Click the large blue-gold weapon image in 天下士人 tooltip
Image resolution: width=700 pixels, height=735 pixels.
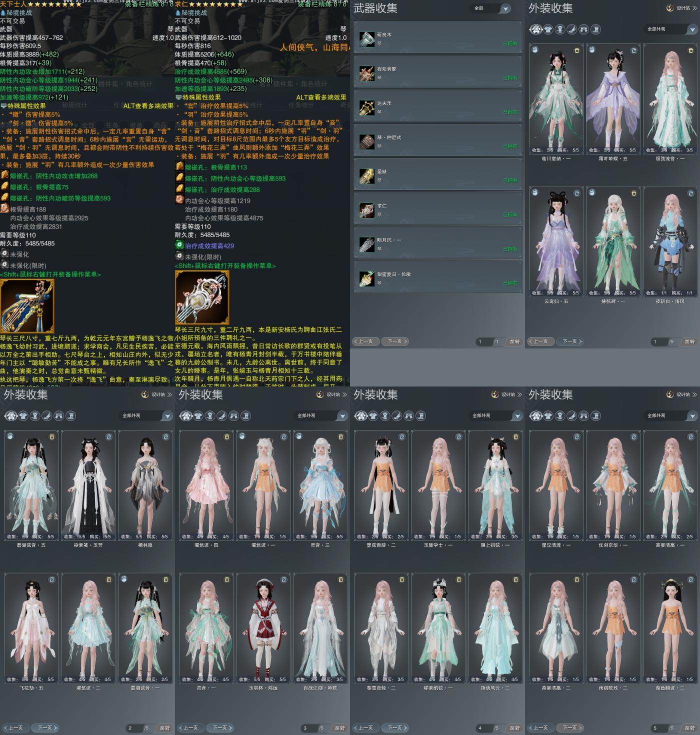(27, 306)
